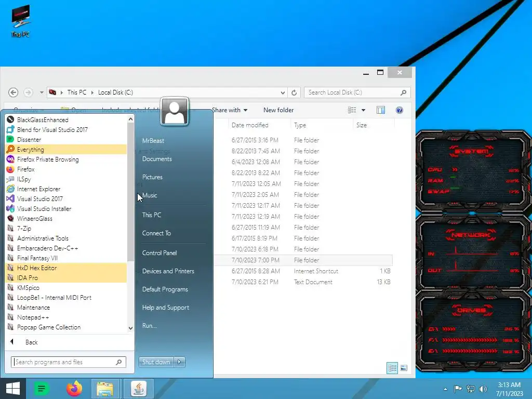Screen dimensions: 532x399
Task: Refresh the Local Disk (C:) folder
Action: point(294,92)
